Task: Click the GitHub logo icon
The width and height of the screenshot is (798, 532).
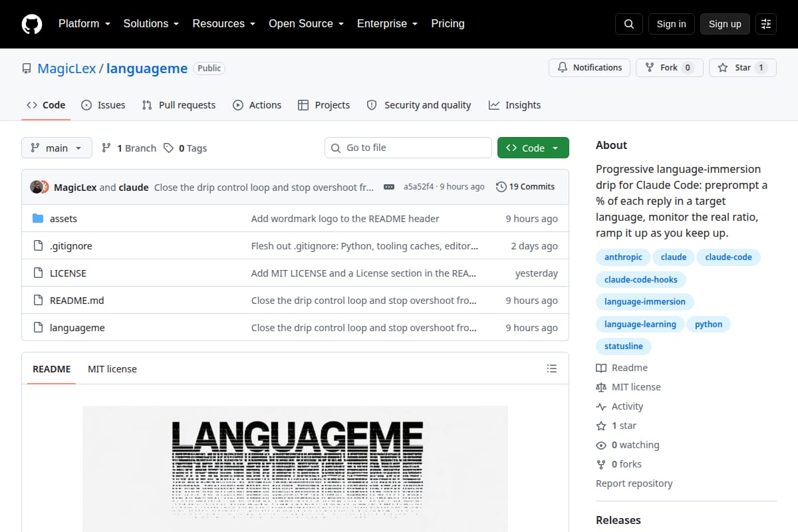Action: [32, 24]
